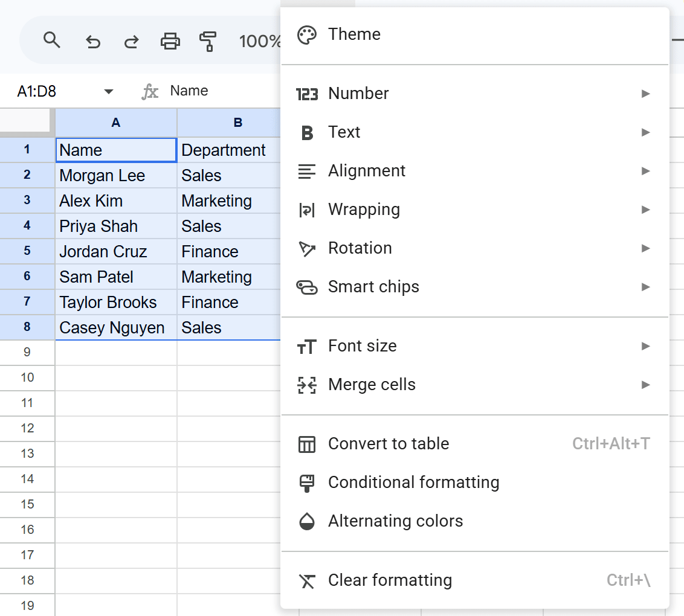Click the A1:D8 name box field

tap(37, 91)
